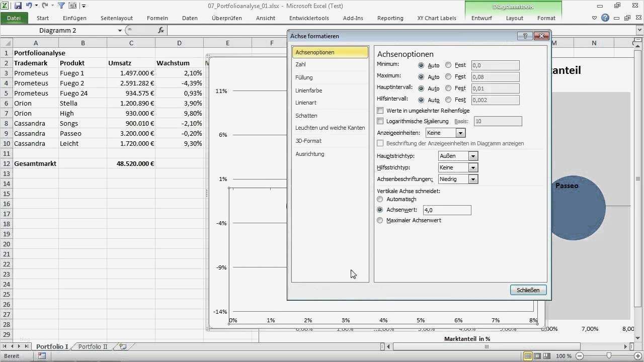The width and height of the screenshot is (644, 362).
Task: Open the Customize Quick Access Toolbar dropdown
Action: (84, 6)
